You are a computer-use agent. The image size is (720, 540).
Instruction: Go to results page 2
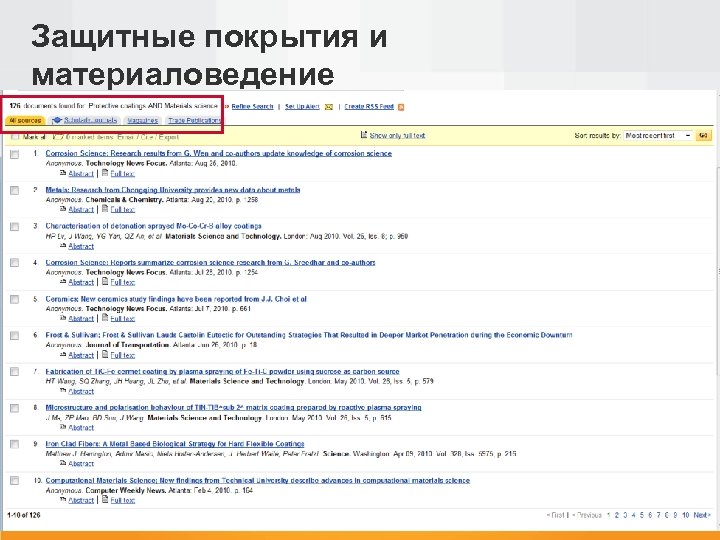(617, 515)
